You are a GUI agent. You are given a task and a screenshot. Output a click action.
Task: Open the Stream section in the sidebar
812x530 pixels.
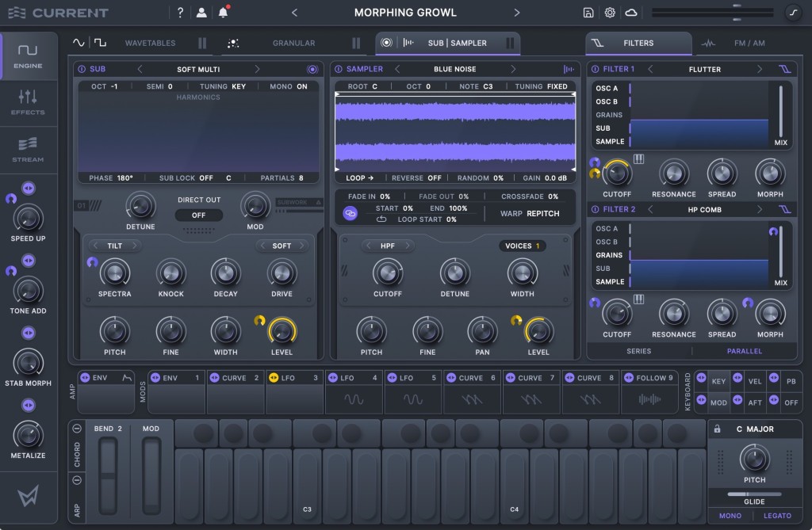pos(28,150)
